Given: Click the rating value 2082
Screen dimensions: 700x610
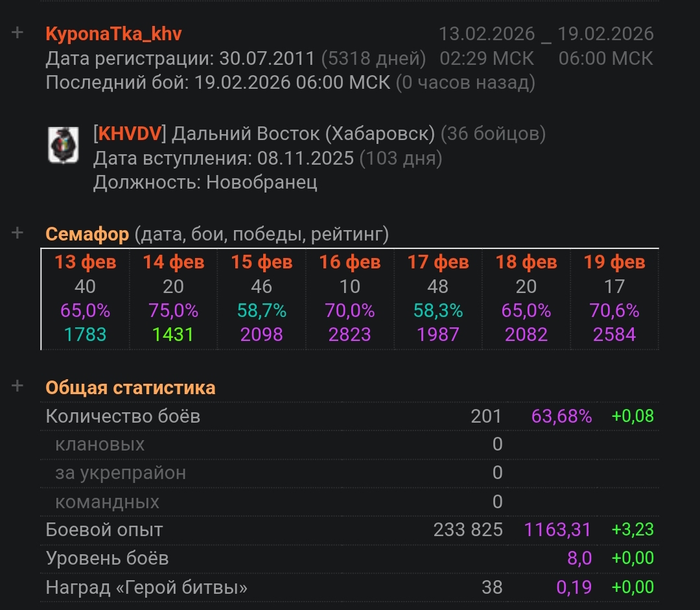Looking at the screenshot, I should click(526, 334).
